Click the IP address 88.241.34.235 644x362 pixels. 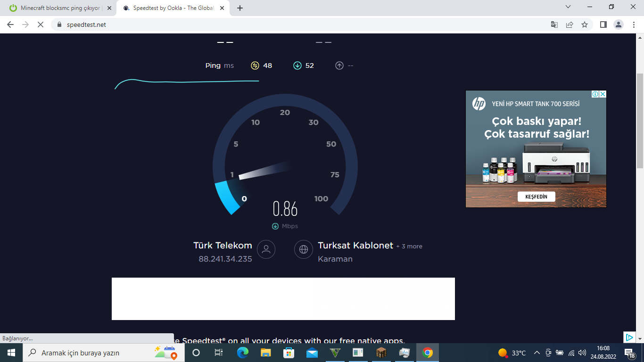(225, 259)
